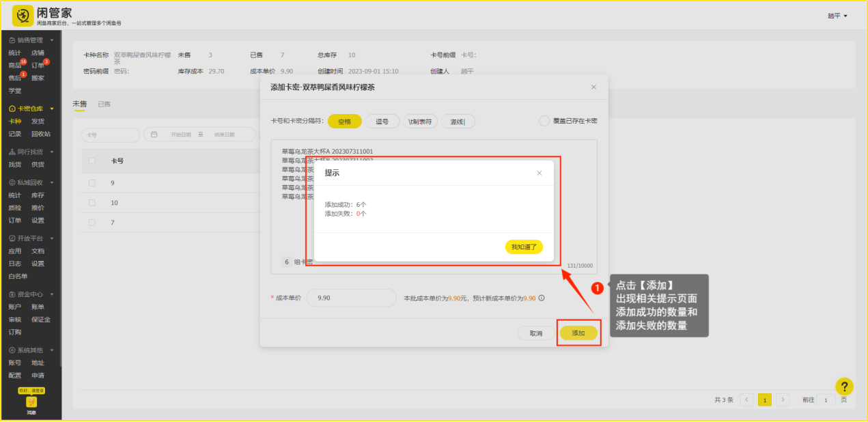Click the calendar icon in date range filter
Image resolution: width=868 pixels, height=422 pixels.
click(154, 135)
